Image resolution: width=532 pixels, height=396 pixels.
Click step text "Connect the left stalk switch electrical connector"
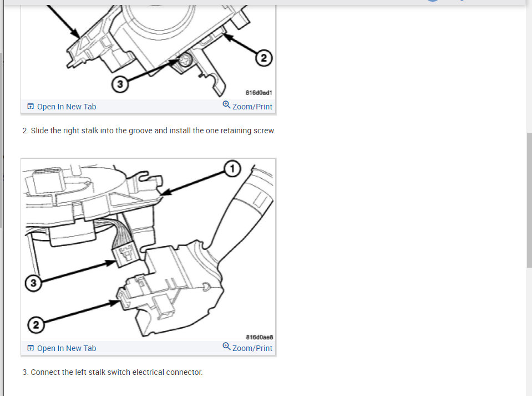116,372
